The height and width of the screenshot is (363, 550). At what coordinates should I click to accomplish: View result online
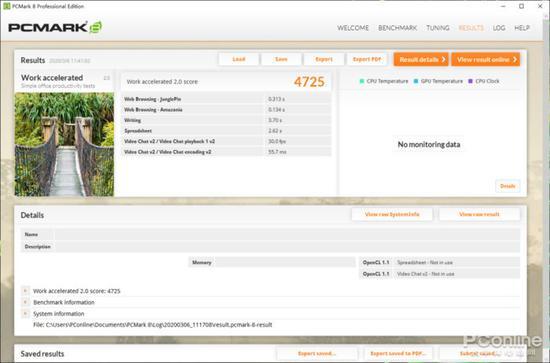[x=485, y=59]
